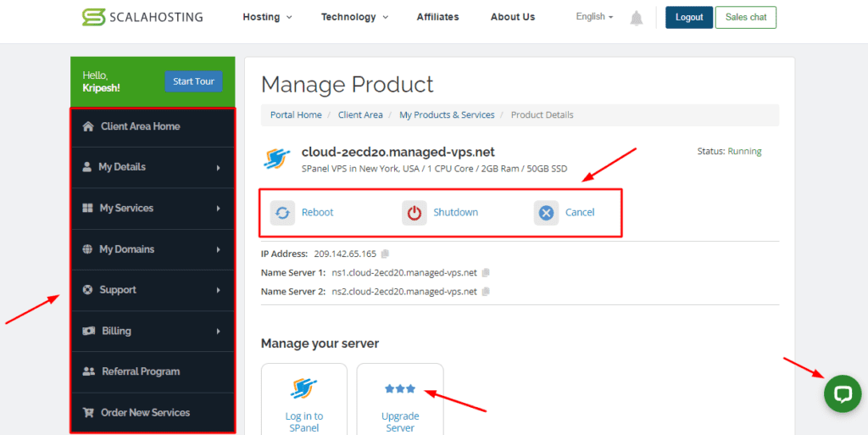The height and width of the screenshot is (435, 868).
Task: Expand the Hosting dropdown menu
Action: tap(267, 17)
